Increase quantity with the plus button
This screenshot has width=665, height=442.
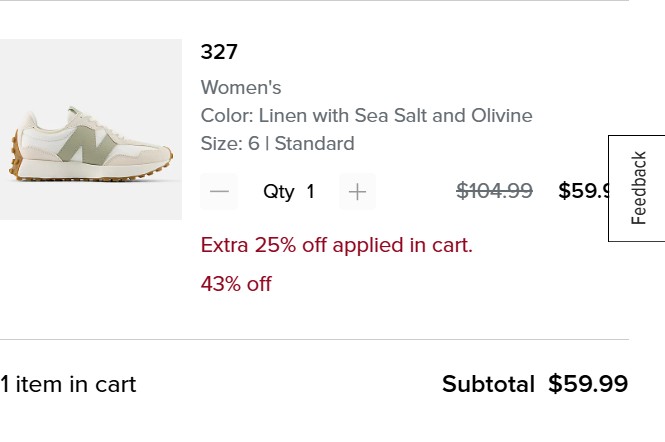[357, 191]
